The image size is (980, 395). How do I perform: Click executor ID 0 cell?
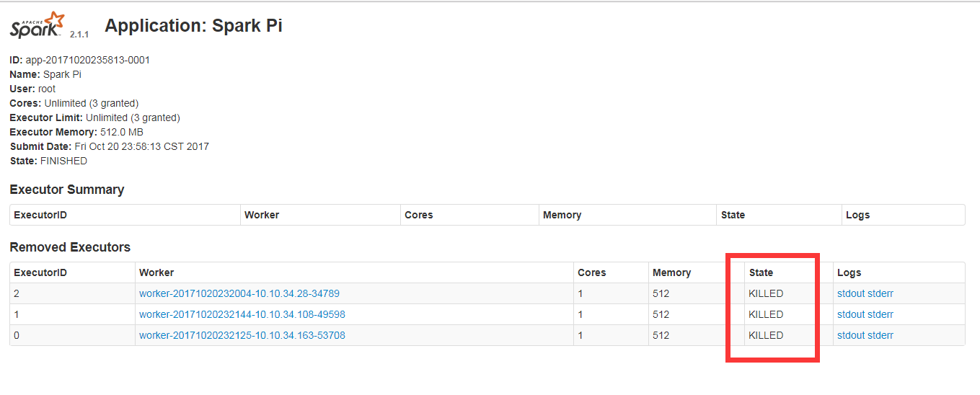click(x=72, y=335)
